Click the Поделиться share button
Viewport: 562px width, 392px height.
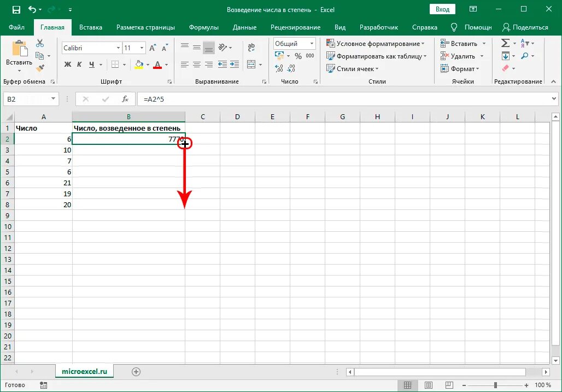(x=525, y=27)
